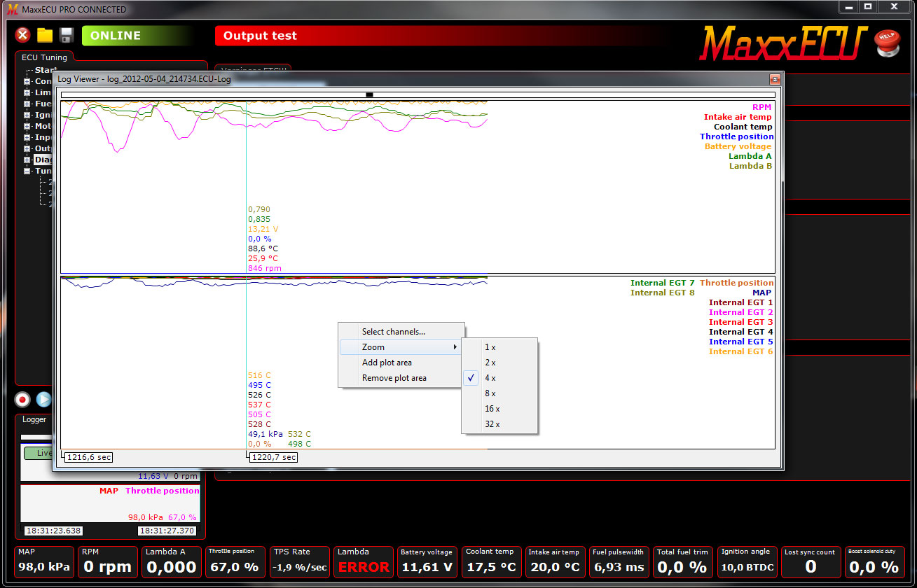Click the 1220,7 sec cursor time label
This screenshot has height=588, width=917.
(274, 457)
